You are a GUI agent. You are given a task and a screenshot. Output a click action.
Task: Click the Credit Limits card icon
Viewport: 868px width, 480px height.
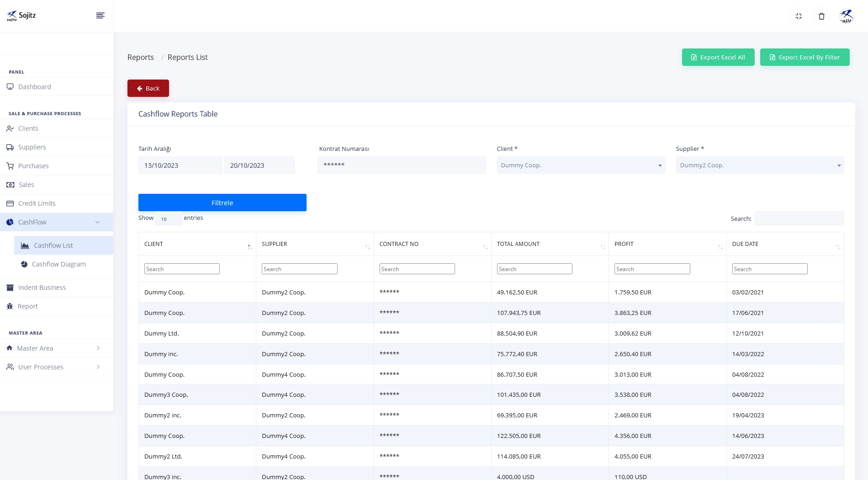(10, 203)
